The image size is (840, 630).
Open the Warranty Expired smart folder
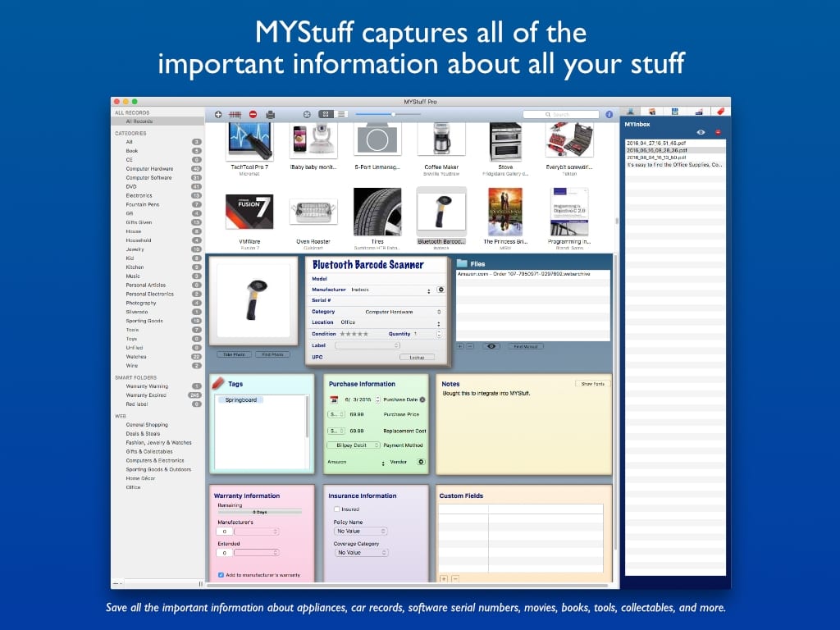(146, 395)
